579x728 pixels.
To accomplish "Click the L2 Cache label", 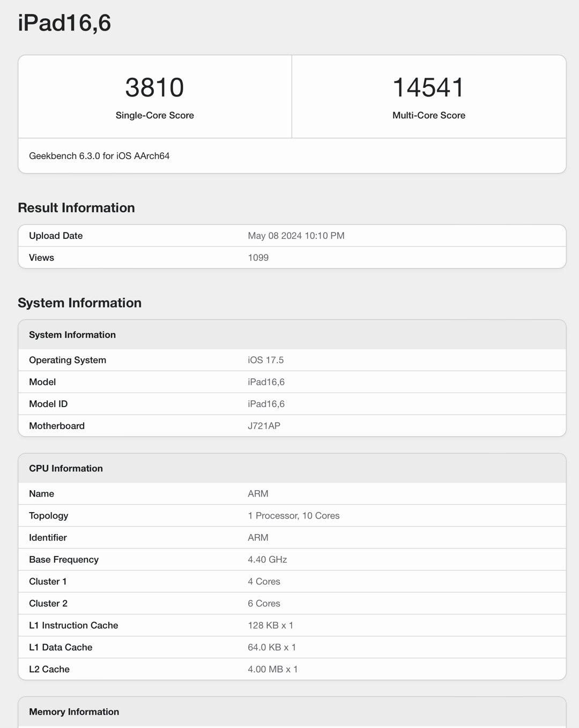I will [49, 670].
